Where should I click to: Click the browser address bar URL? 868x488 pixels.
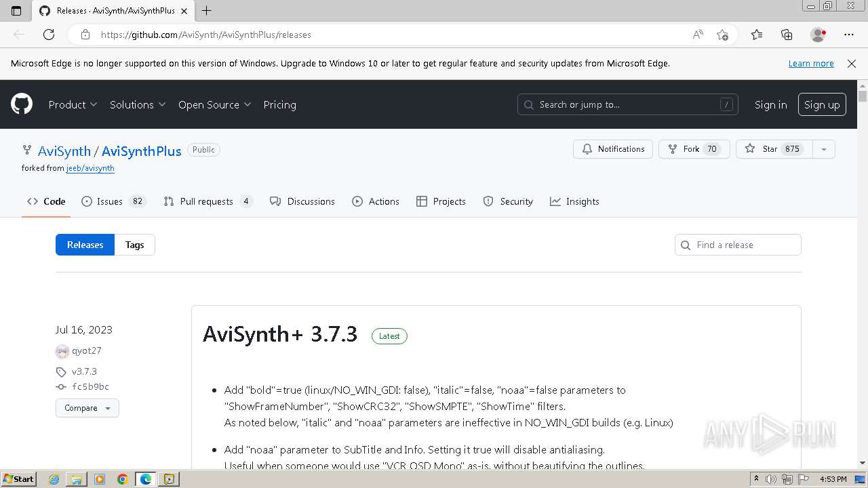point(206,35)
